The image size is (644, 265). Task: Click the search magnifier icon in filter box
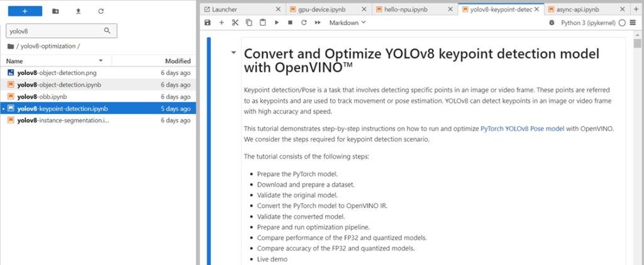[107, 30]
